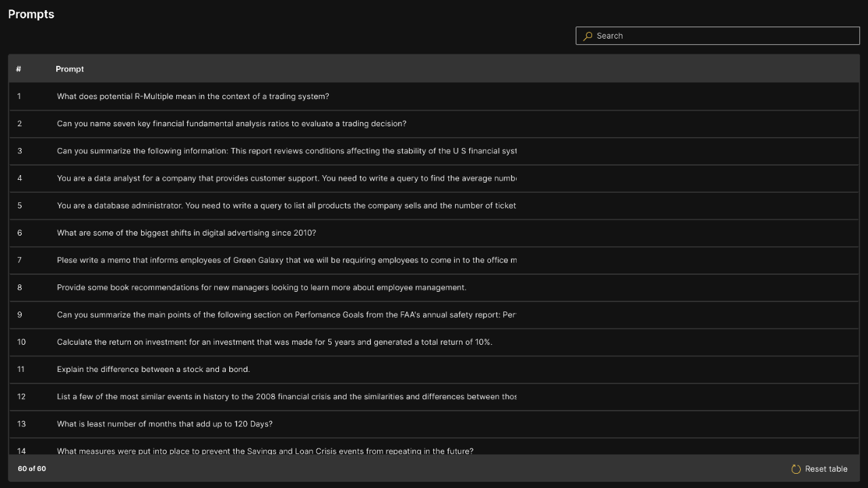Sort by the Prompt column header
This screenshot has width=868, height=488.
coord(70,69)
